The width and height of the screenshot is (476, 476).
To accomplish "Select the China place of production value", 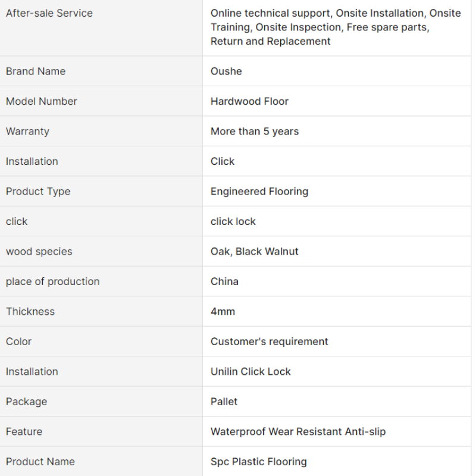I will tap(224, 281).
